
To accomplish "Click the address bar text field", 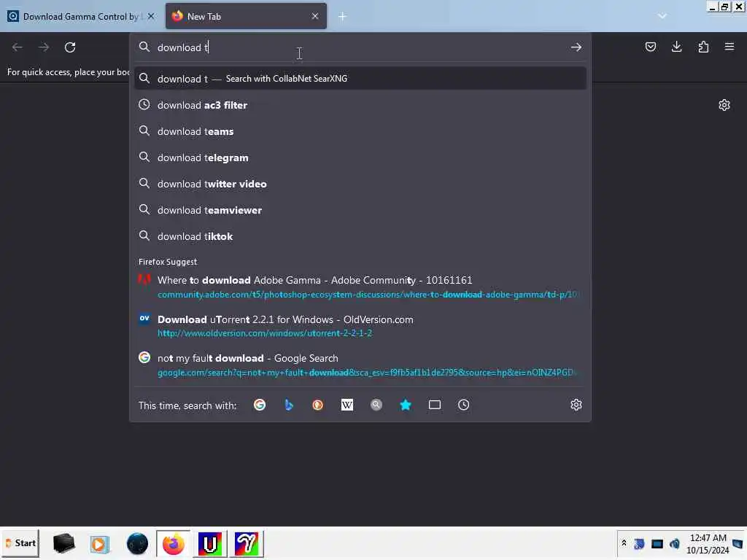I will tap(360, 47).
